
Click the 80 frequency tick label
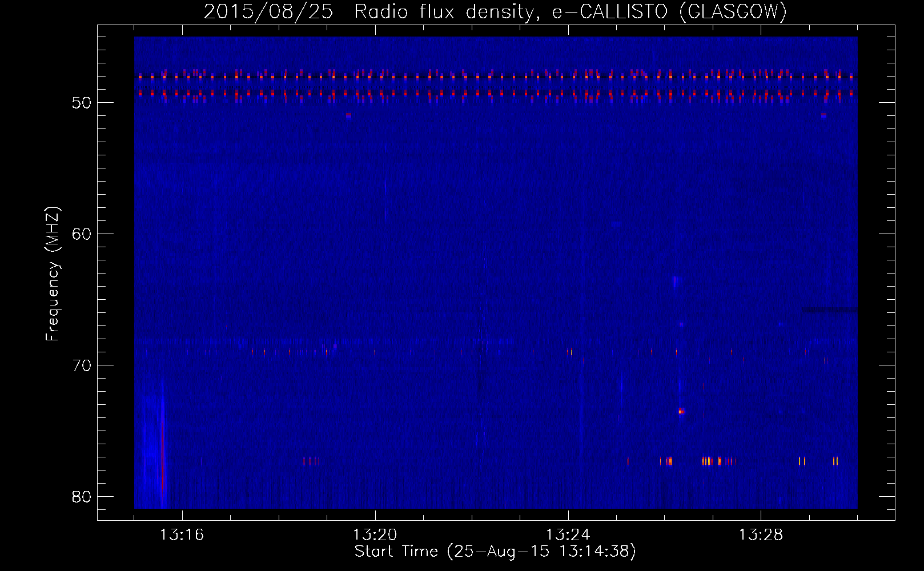(x=82, y=497)
